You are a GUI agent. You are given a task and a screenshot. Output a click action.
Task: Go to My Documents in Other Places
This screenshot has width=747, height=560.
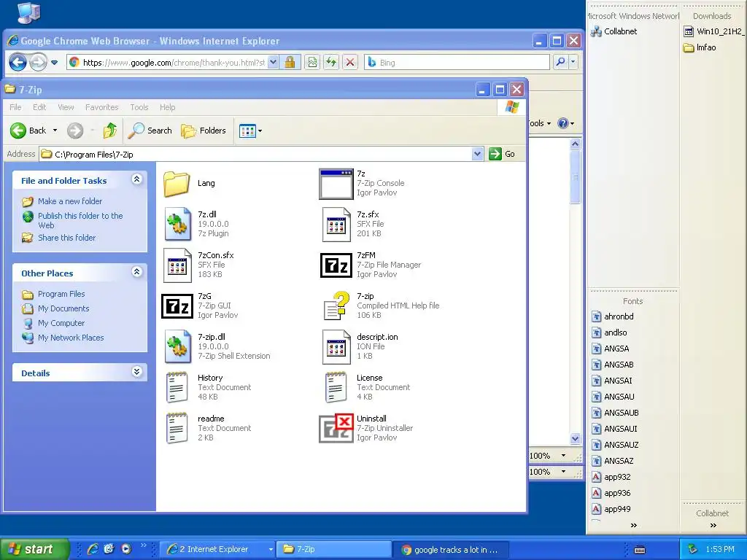[x=63, y=308]
